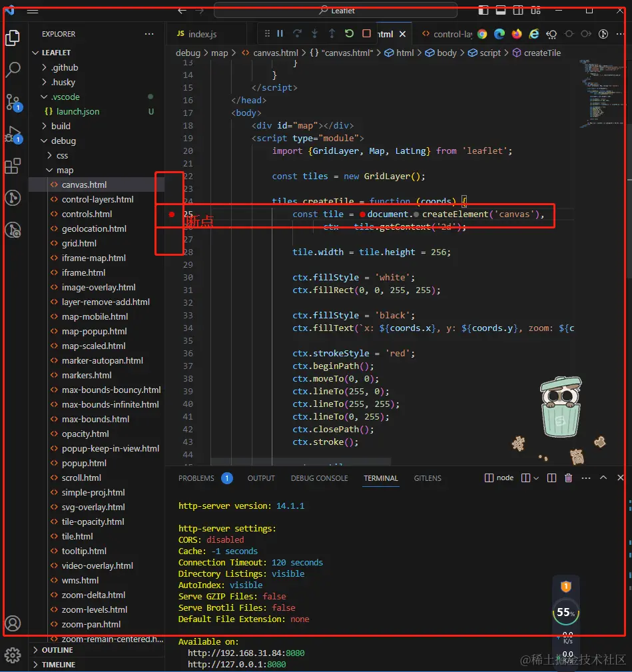Restart the debug session
The height and width of the screenshot is (672, 632).
[349, 33]
